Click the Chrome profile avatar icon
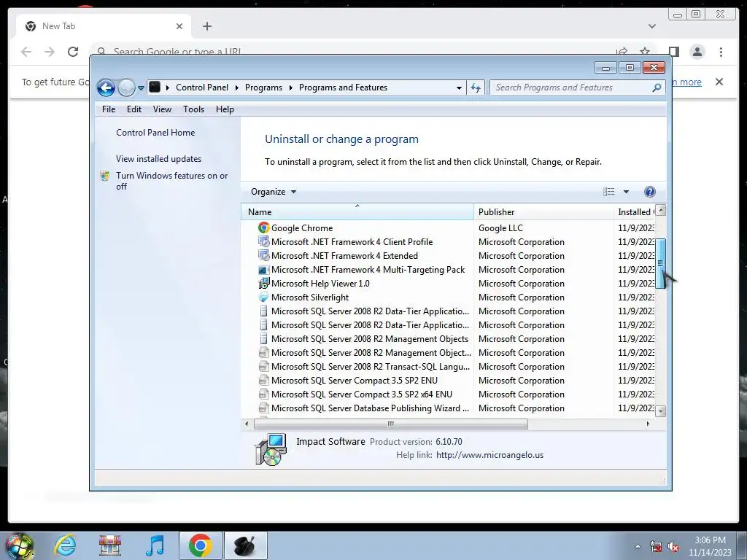The height and width of the screenshot is (560, 747). [x=697, y=52]
